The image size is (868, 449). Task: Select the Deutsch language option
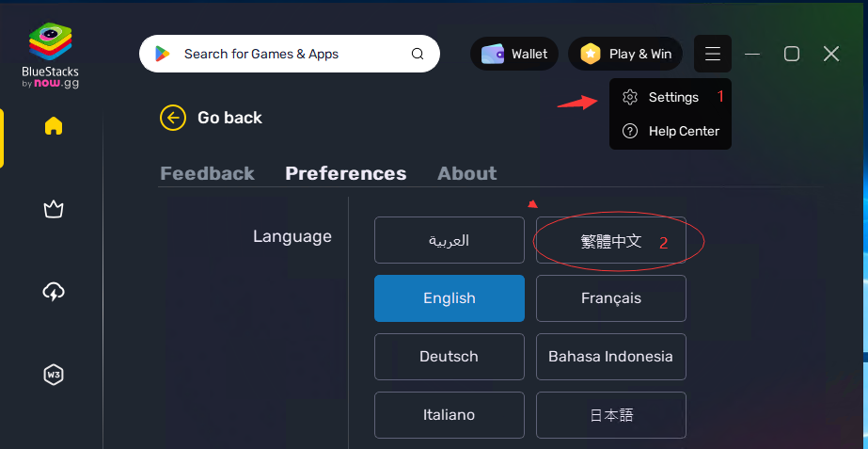pos(449,357)
